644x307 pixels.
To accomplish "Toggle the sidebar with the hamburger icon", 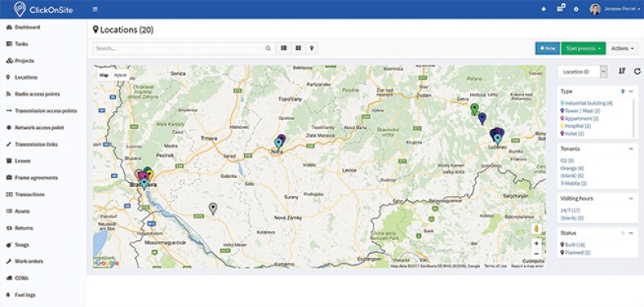I will [95, 9].
